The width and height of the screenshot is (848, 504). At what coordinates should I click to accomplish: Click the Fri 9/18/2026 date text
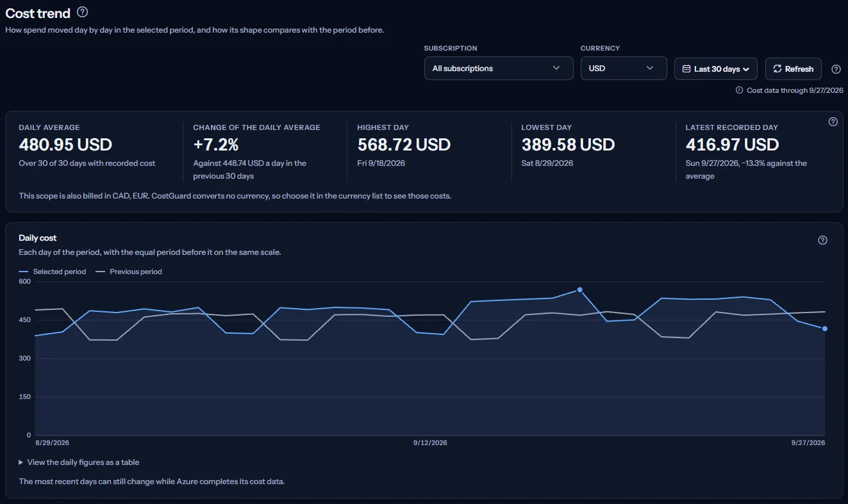coord(381,163)
